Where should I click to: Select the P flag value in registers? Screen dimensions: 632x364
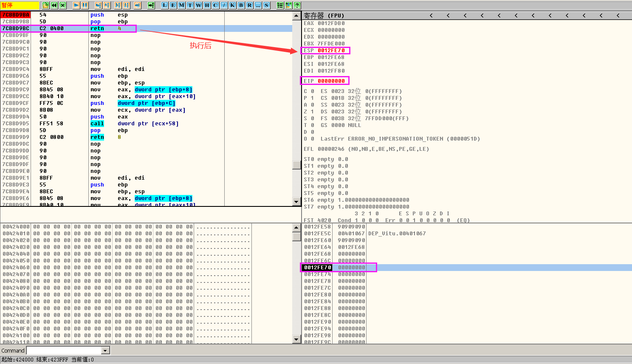pyautogui.click(x=313, y=98)
